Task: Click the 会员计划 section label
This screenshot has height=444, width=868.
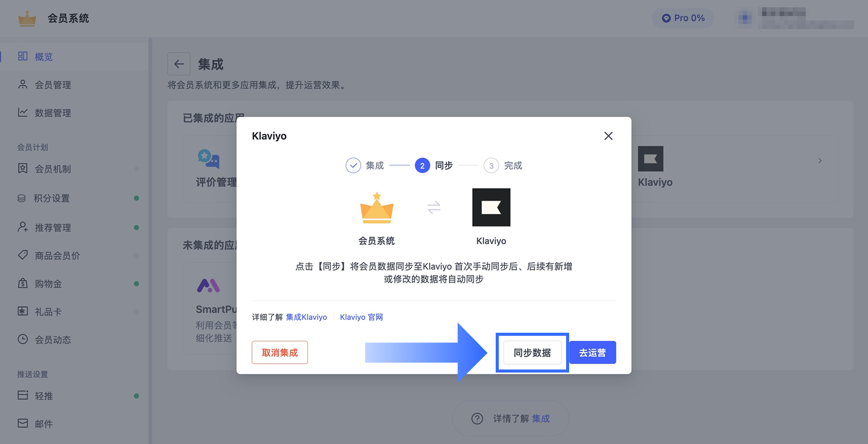Action: click(33, 147)
